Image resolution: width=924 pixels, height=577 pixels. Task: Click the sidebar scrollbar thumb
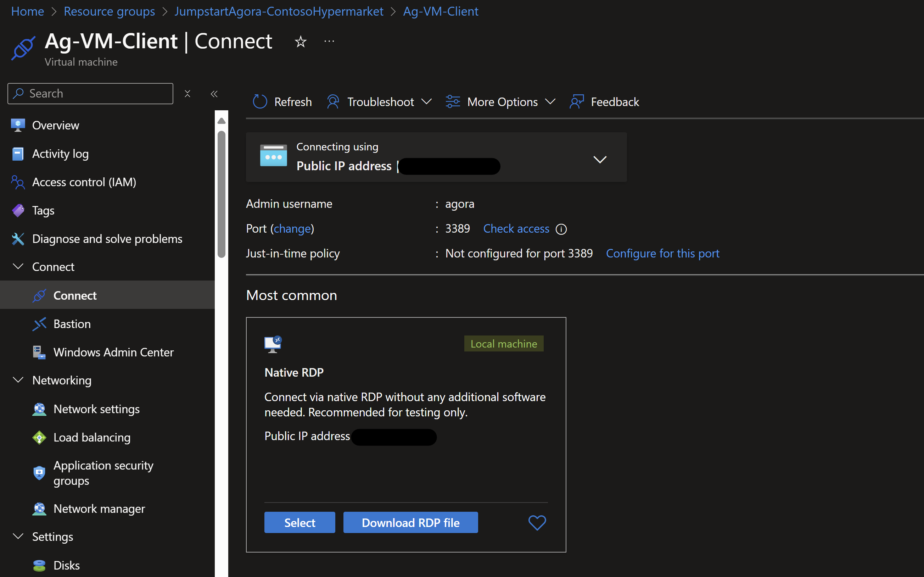222,194
